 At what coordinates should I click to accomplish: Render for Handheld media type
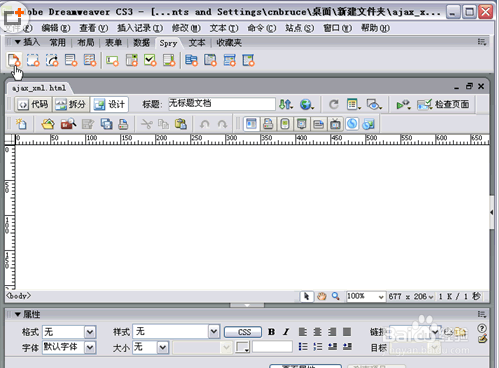[285, 124]
